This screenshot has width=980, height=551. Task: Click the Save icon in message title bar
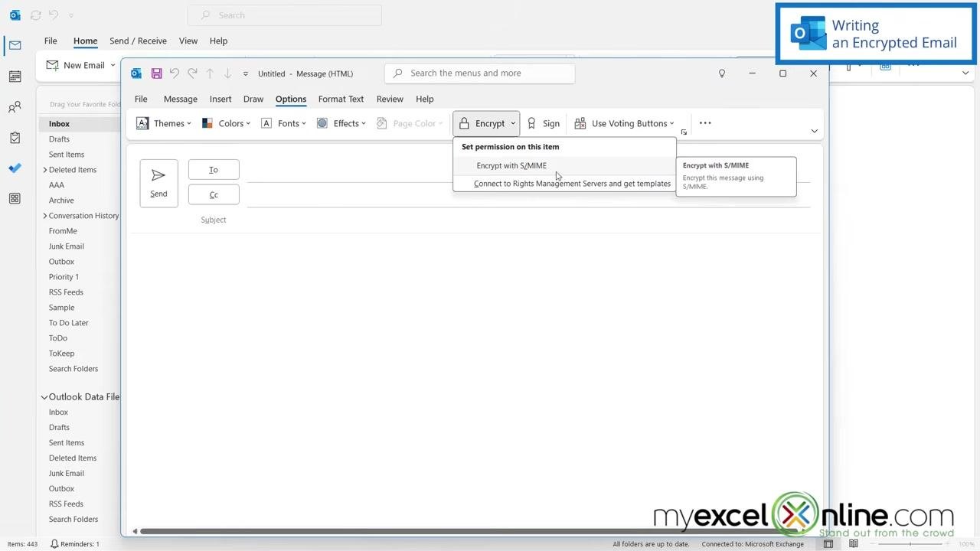tap(156, 73)
